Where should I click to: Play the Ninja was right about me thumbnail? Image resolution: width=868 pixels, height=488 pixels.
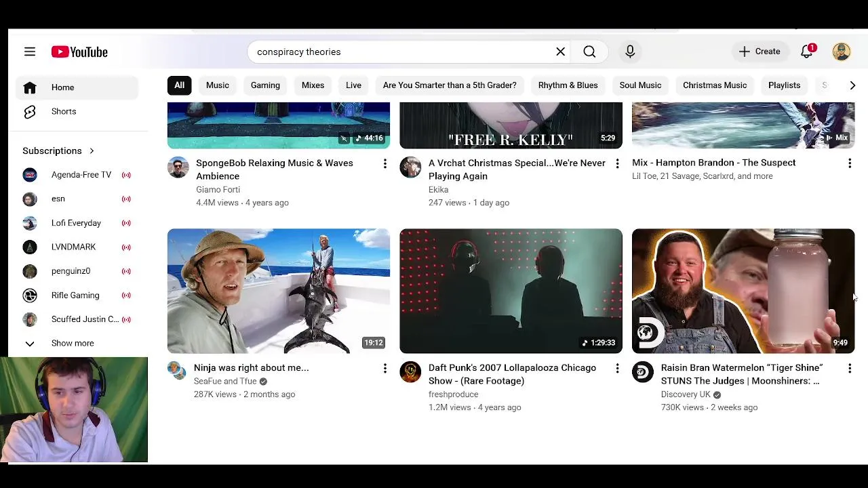click(x=279, y=291)
